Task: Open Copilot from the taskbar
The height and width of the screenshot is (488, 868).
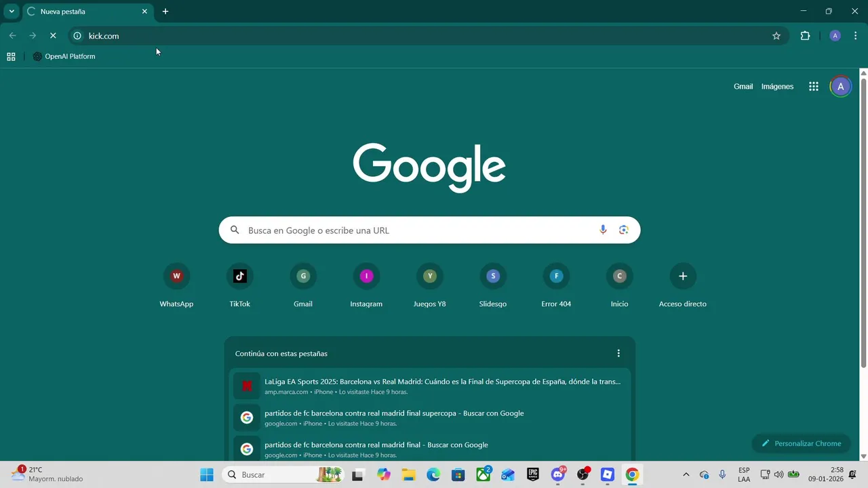Action: [384, 474]
